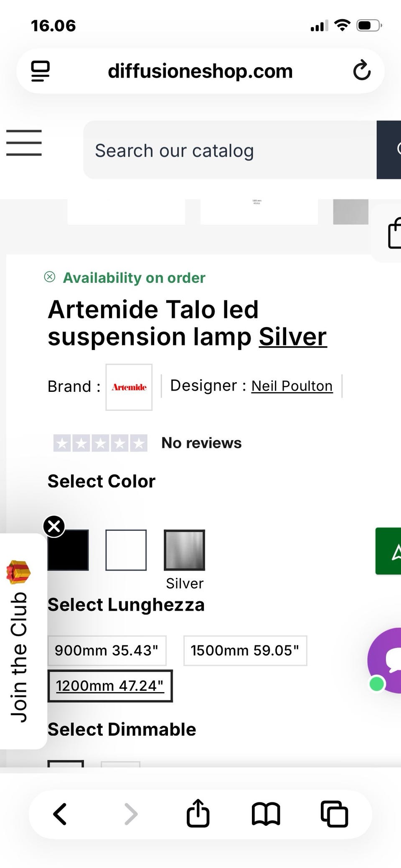
Task: Tap the Safari share icon
Action: (198, 813)
